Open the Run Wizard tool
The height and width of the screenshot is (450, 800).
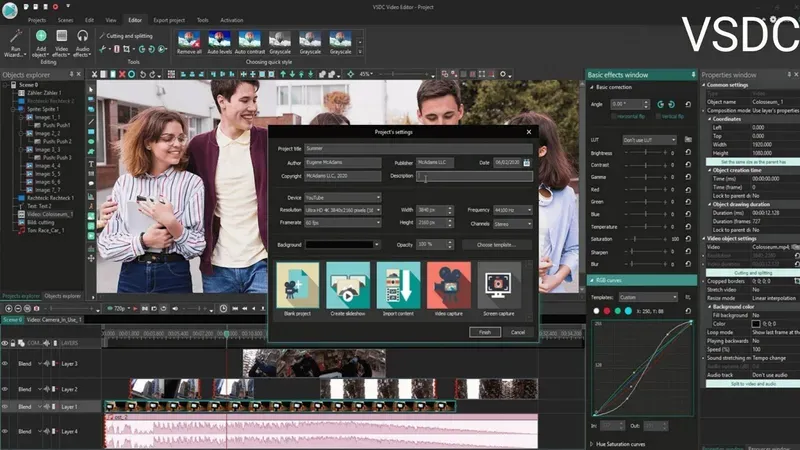15,43
